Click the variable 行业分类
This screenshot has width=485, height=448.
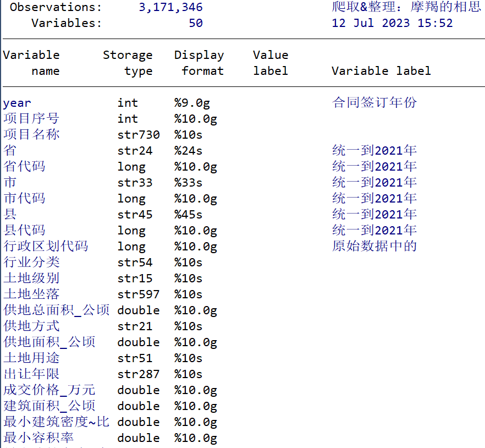[31, 262]
